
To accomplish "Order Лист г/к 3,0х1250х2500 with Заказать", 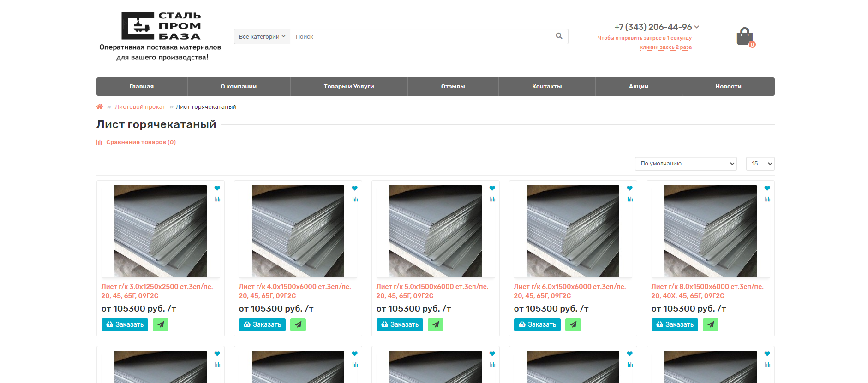I will tap(125, 325).
